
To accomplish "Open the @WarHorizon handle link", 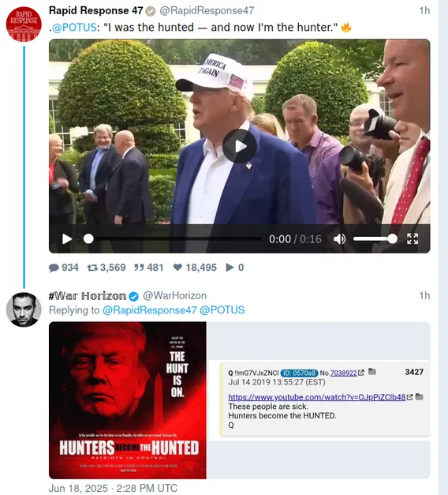I will click(175, 296).
